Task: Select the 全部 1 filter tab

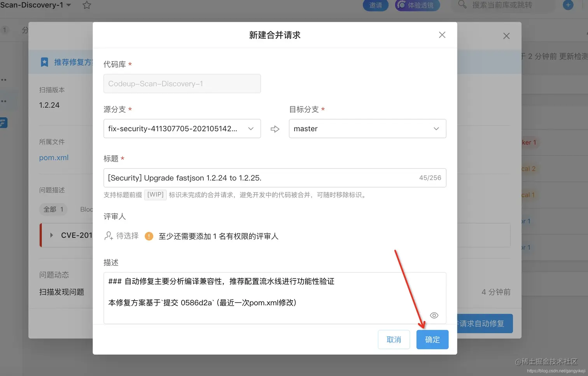Action: coord(53,209)
